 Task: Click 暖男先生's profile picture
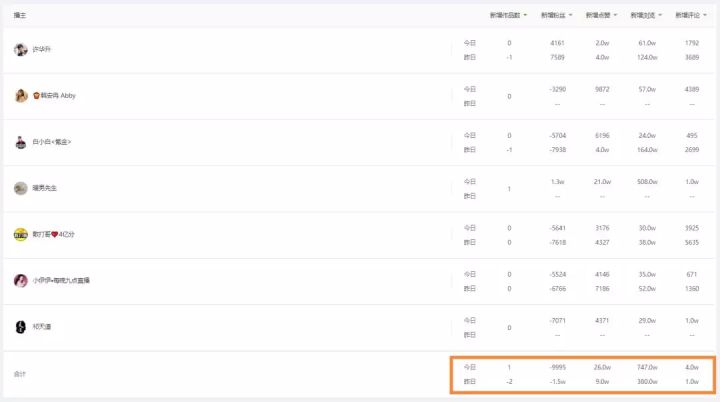pos(21,188)
